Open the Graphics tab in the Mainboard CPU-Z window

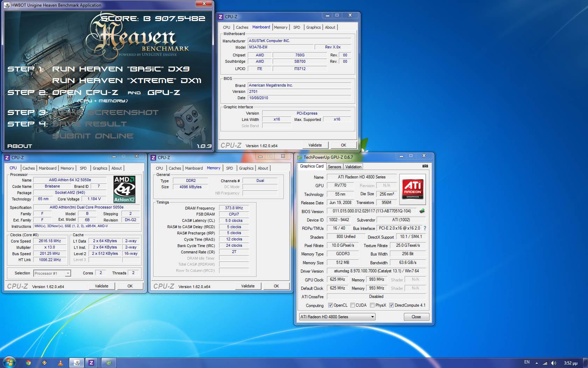click(x=313, y=27)
